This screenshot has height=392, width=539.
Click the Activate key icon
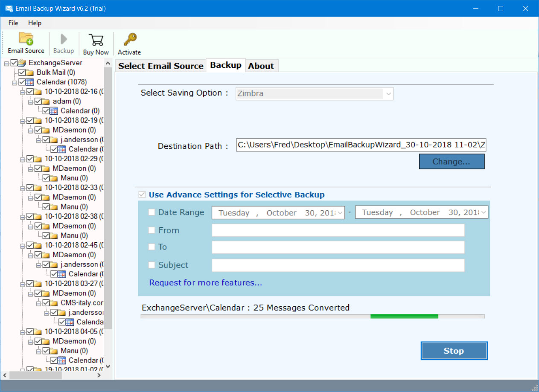pos(129,40)
